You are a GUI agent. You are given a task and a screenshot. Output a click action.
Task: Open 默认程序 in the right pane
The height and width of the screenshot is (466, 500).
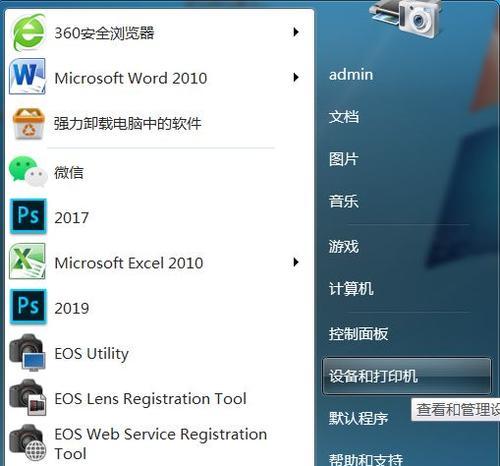point(358,418)
